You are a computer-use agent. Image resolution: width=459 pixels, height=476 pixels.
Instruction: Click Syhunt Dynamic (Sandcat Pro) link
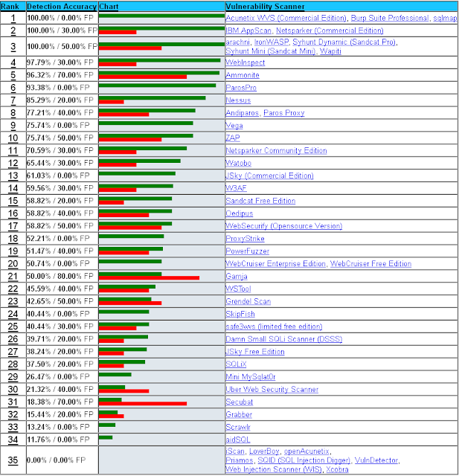(344, 42)
